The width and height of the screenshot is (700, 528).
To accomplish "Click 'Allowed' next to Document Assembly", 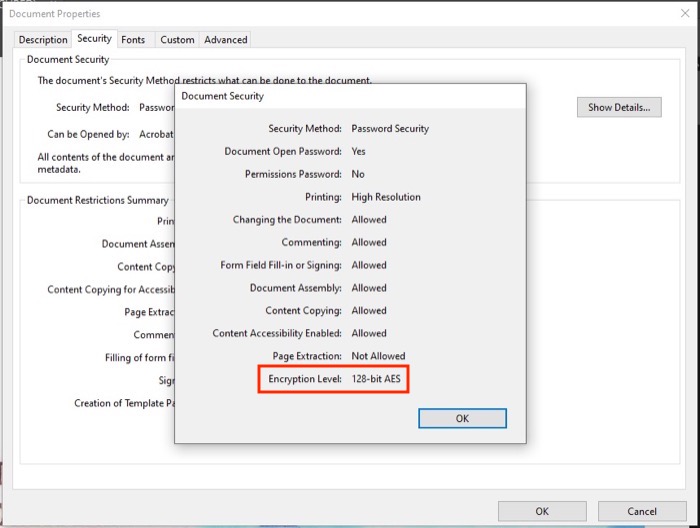I will 369,288.
